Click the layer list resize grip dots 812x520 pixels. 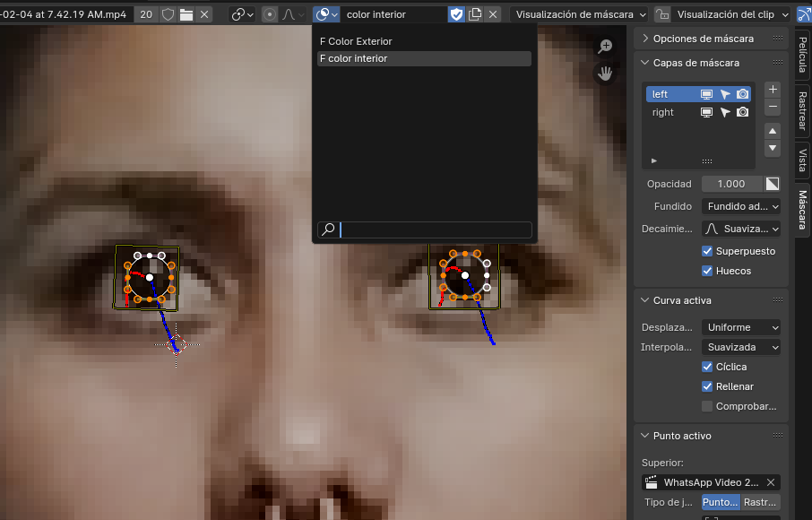(707, 161)
